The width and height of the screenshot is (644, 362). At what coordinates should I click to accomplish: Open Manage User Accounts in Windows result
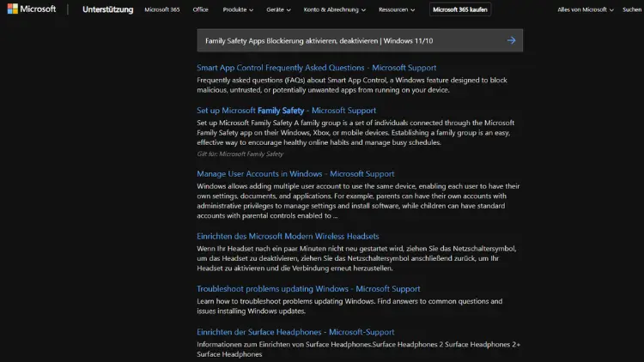(x=295, y=173)
